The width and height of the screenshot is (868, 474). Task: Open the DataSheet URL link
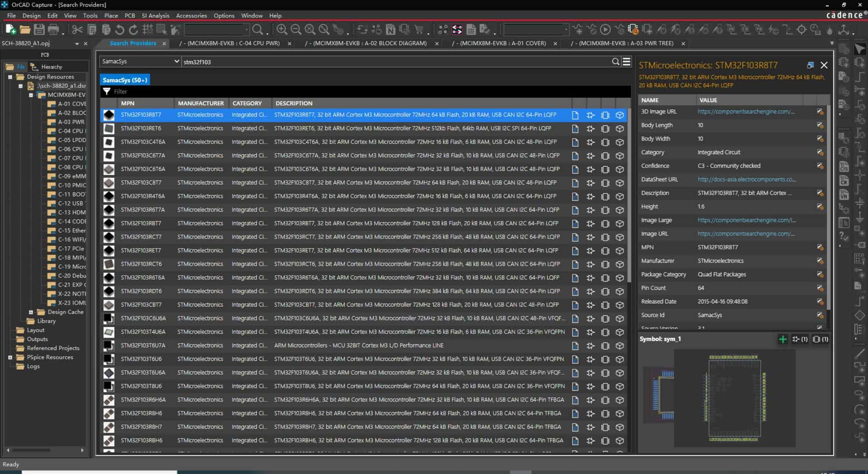[x=747, y=180]
